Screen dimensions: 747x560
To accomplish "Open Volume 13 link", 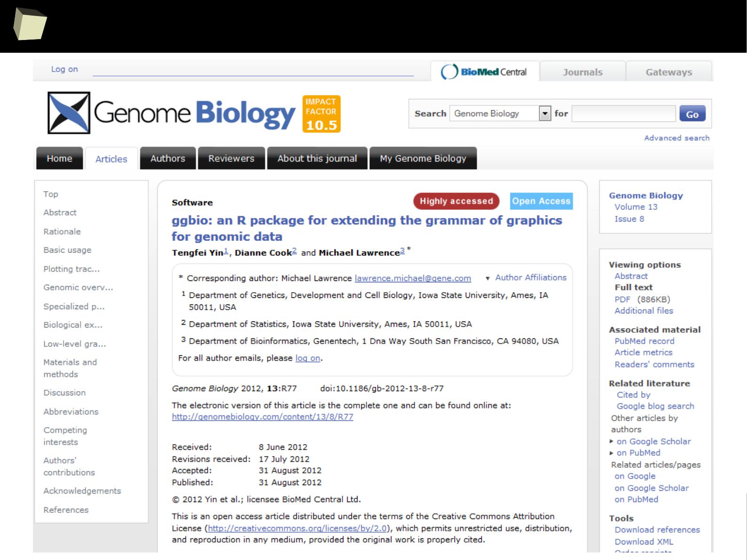I will (x=636, y=207).
